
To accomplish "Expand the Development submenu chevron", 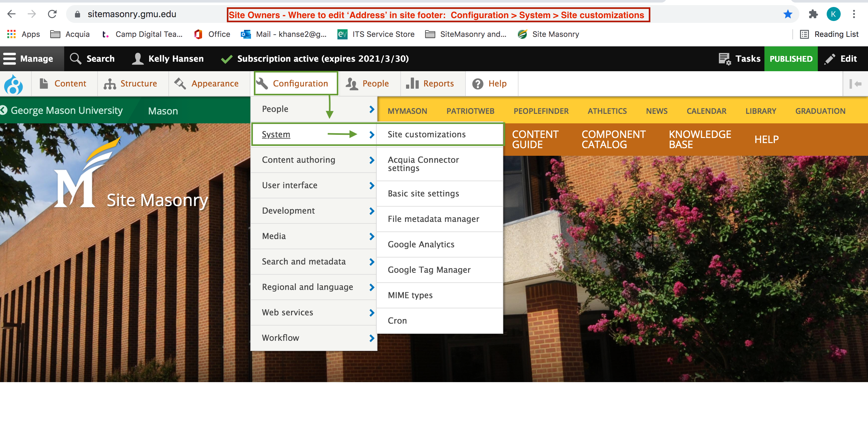I will click(372, 211).
